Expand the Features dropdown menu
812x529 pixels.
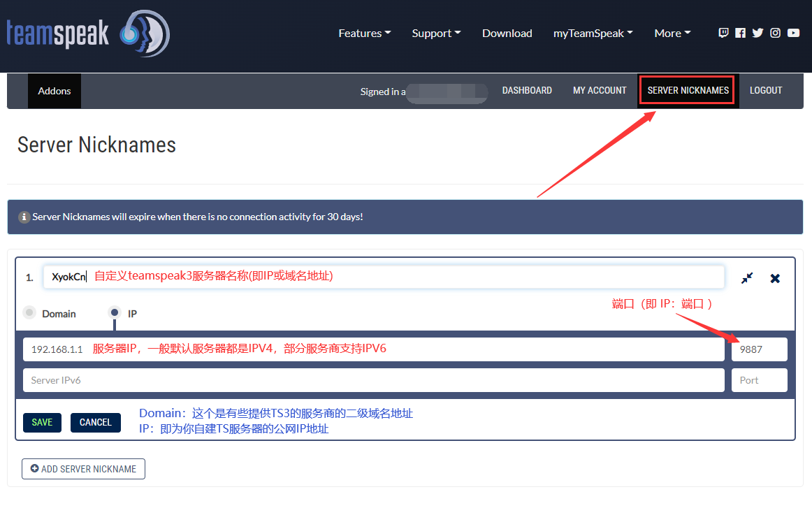point(364,34)
